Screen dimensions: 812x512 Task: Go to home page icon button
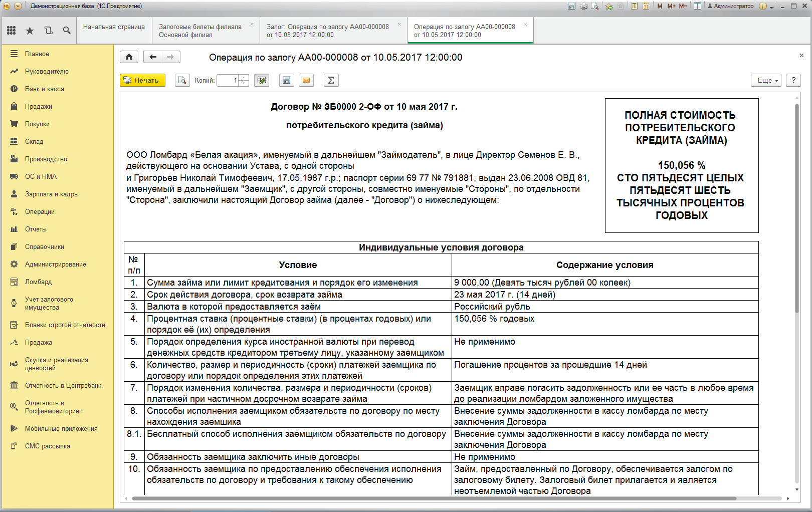pos(129,57)
